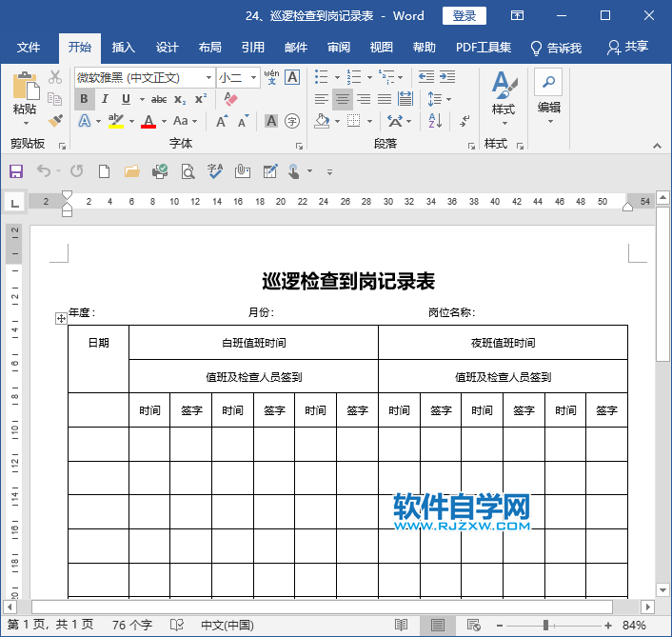Insert enclosed character symbol
This screenshot has width=672, height=637.
(x=292, y=121)
